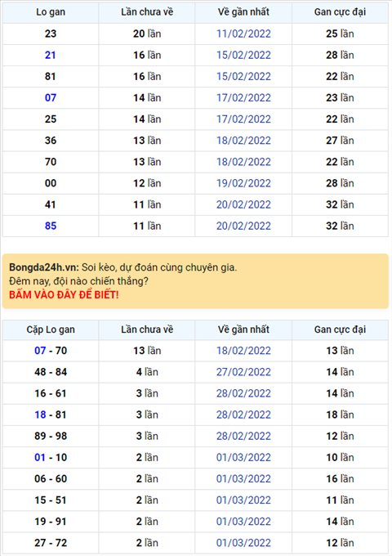Click the first table's 'Lần chưa về' header
The width and height of the screenshot is (392, 556).
tap(147, 12)
